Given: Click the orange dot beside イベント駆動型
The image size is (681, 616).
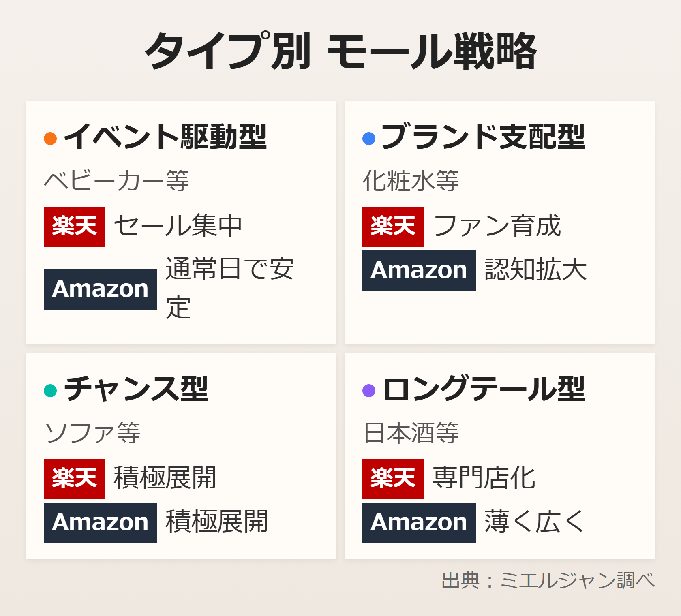Looking at the screenshot, I should 50,139.
